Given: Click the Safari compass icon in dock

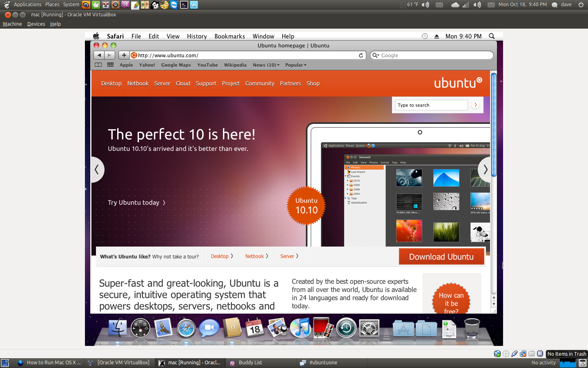Looking at the screenshot, I should 186,328.
